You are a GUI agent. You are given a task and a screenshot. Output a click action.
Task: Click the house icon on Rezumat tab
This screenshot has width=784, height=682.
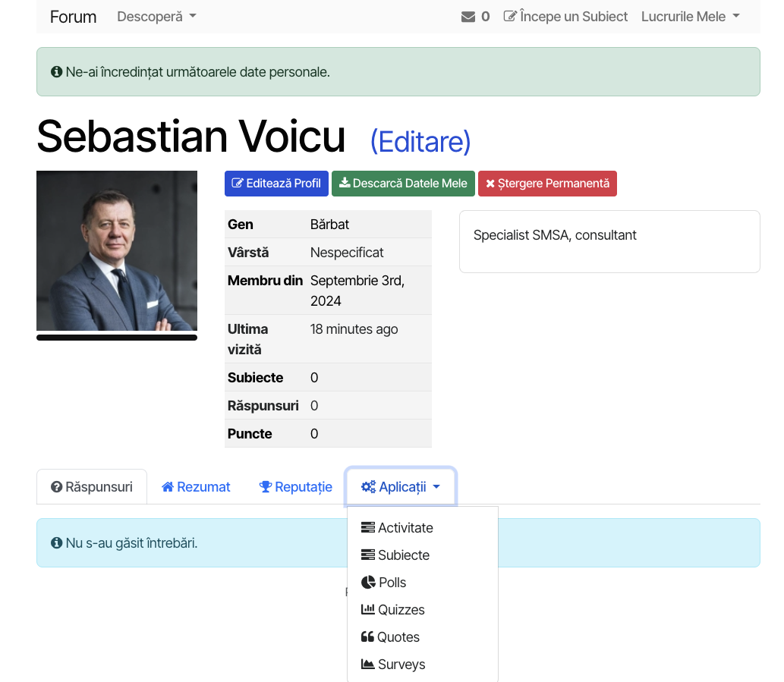[168, 487]
